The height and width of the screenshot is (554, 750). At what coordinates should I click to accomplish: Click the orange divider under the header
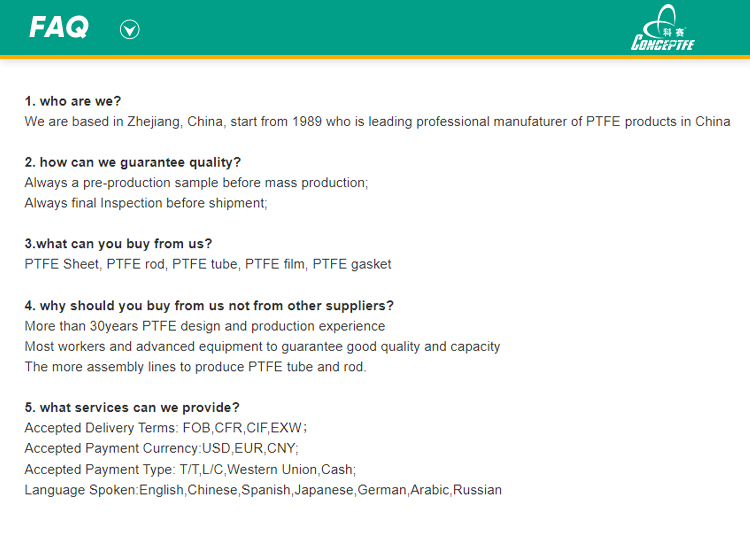click(375, 57)
